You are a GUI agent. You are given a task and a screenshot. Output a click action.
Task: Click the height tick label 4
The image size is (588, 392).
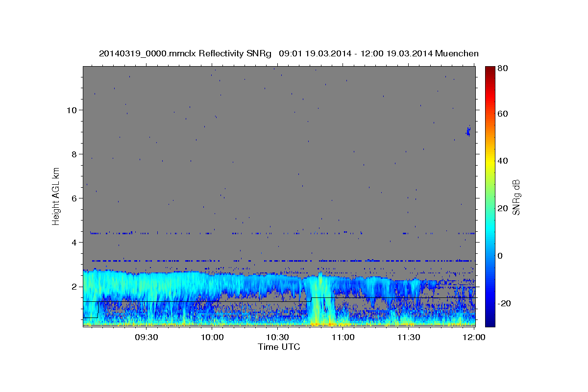[75, 242]
